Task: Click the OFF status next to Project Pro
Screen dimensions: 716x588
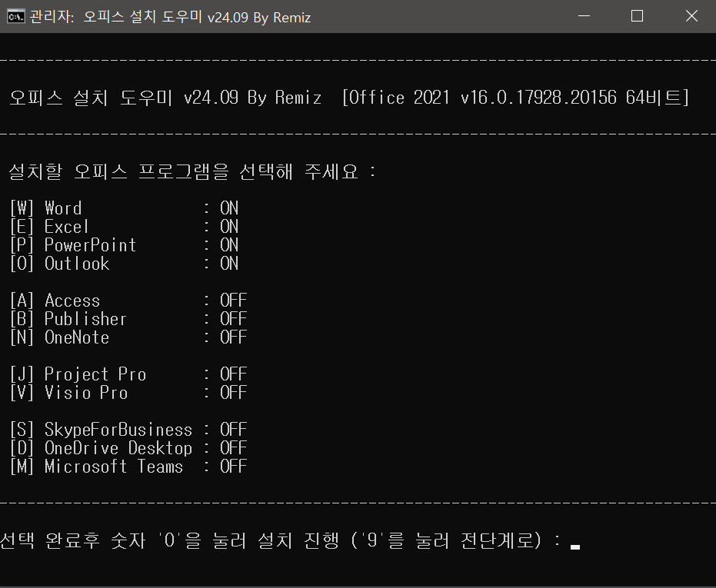Action: click(x=233, y=374)
